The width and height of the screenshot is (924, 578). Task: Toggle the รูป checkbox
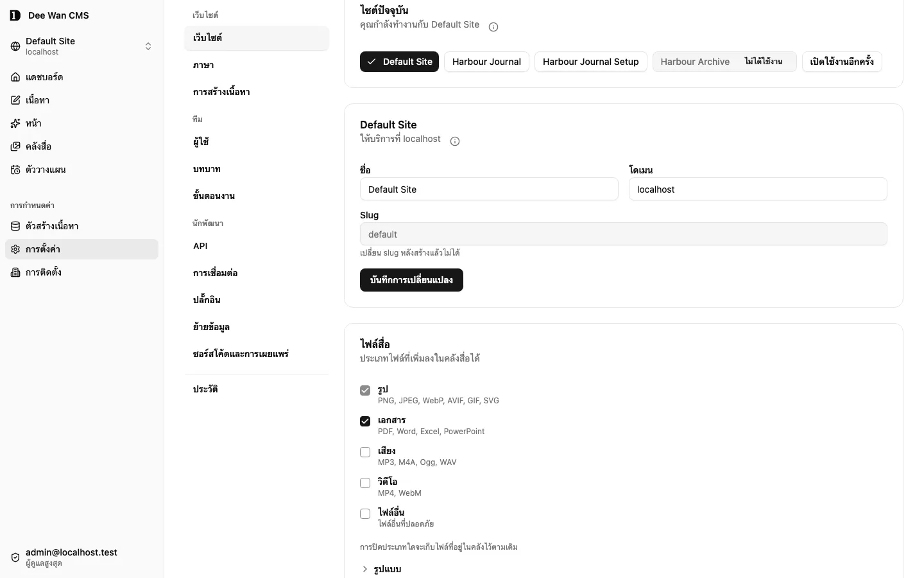365,390
